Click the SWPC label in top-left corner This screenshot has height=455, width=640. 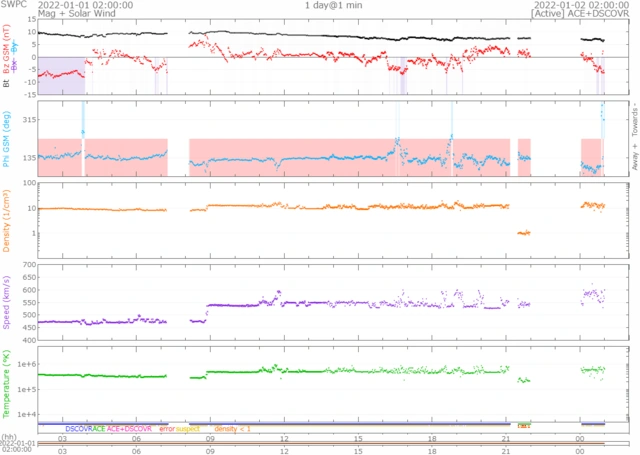15,5
